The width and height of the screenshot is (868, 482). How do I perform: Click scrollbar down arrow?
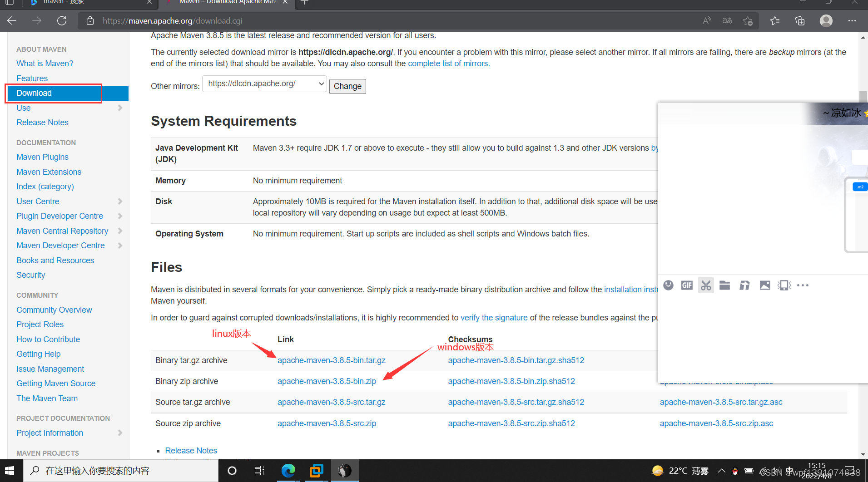coord(863,454)
